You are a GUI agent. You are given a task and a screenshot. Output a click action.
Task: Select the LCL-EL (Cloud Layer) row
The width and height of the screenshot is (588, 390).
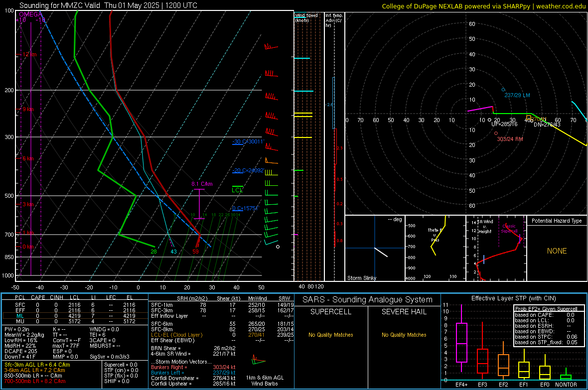pos(222,335)
